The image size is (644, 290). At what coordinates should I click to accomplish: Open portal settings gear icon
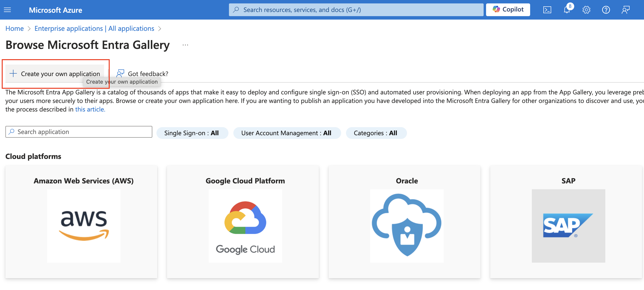point(586,10)
